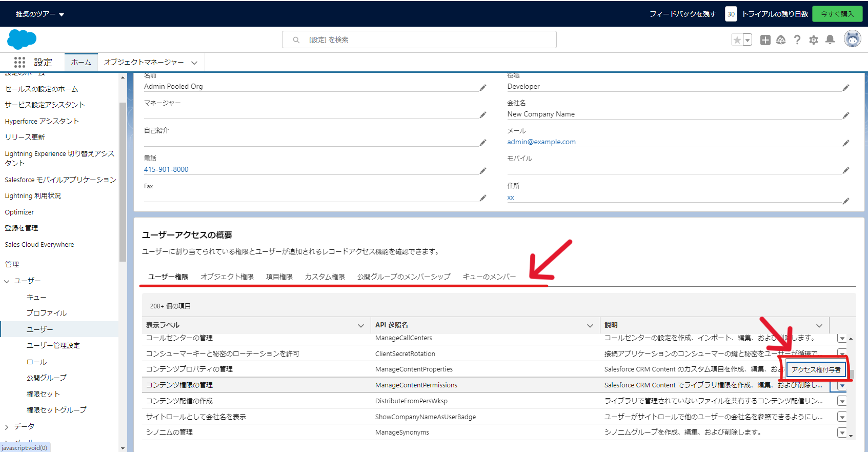
Task: Edit the Fax field pencil icon
Action: (x=483, y=198)
